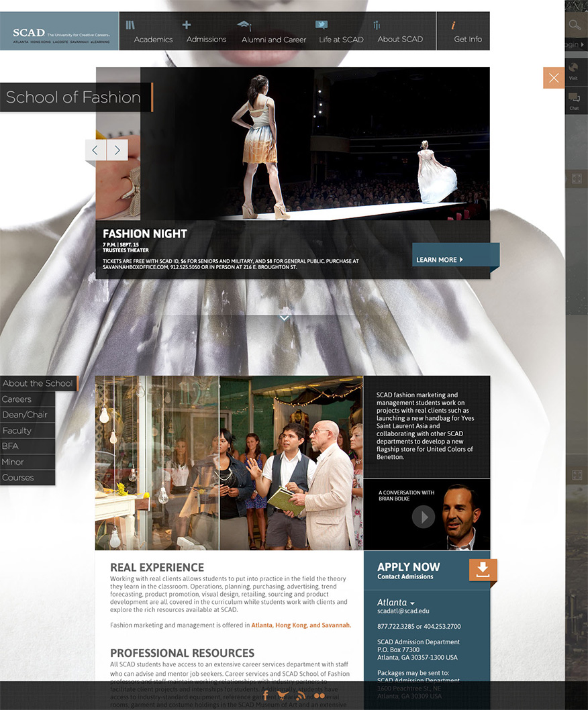Click the Apply Now heading

[x=409, y=567]
